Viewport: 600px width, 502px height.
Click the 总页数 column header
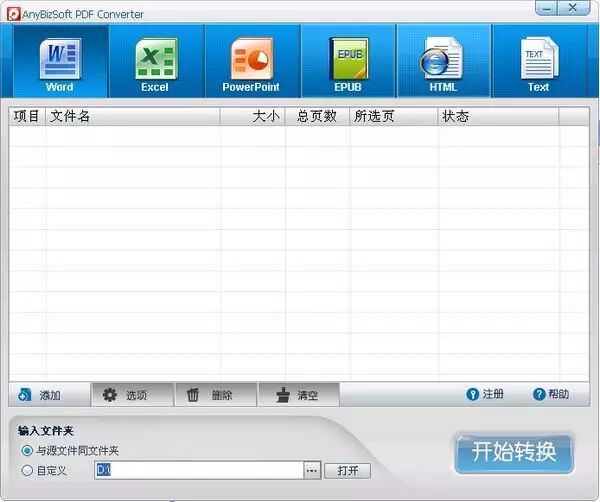317,116
